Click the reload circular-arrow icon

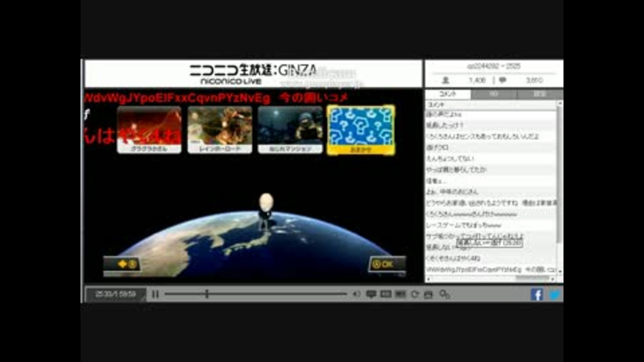tap(415, 294)
